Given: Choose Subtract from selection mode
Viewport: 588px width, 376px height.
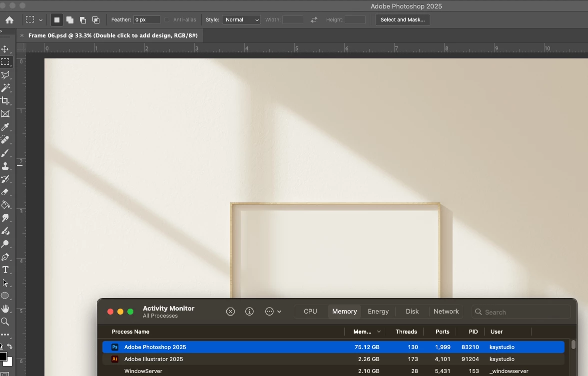Looking at the screenshot, I should [x=83, y=20].
